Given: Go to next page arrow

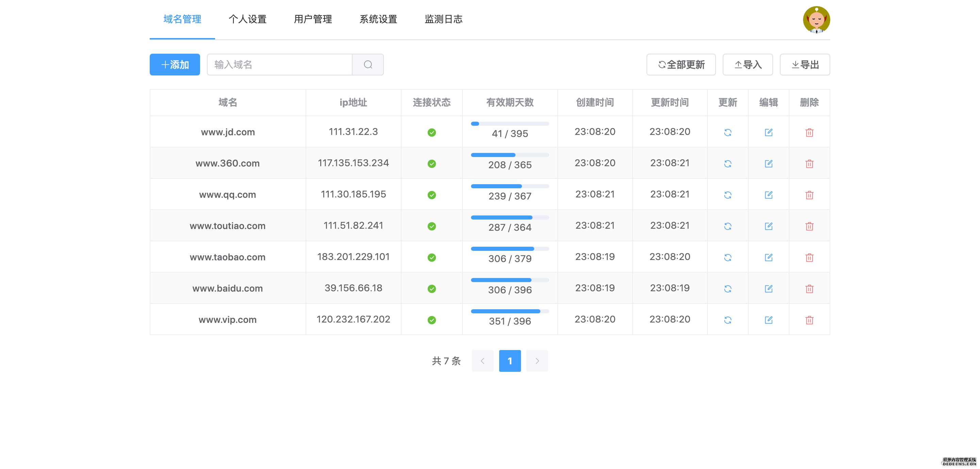Looking at the screenshot, I should [x=537, y=361].
